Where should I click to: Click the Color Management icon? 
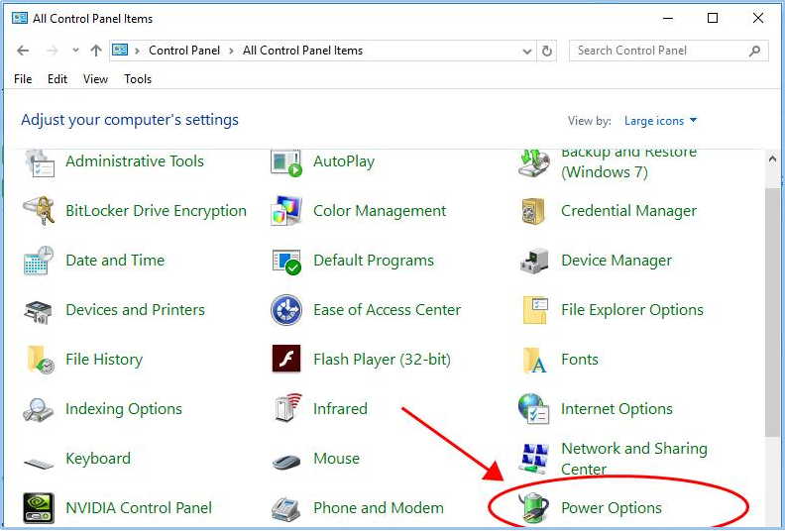tap(286, 211)
